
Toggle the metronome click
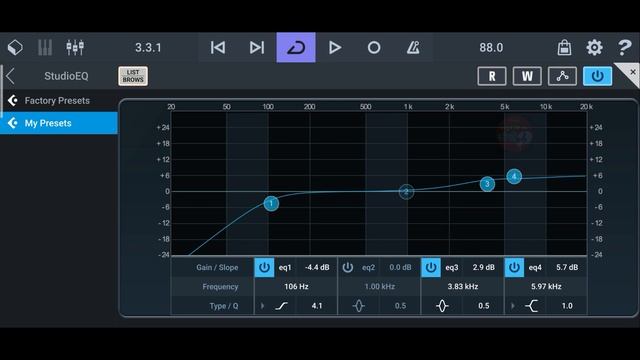(413, 47)
